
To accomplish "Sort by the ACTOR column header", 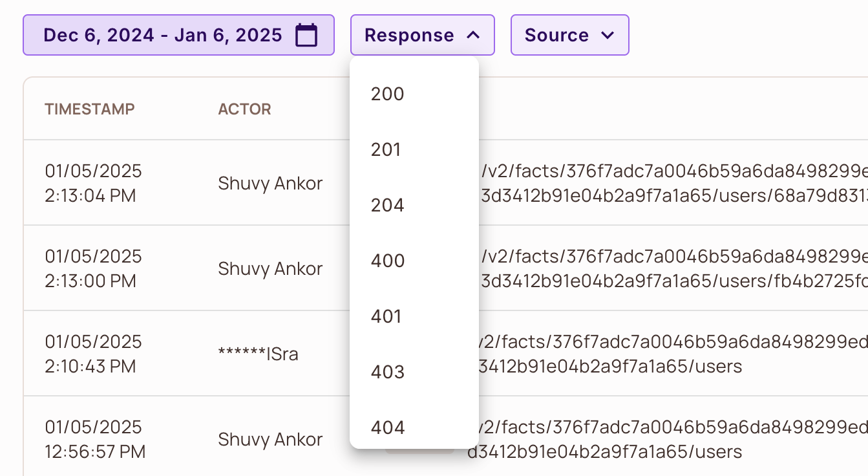I will [x=244, y=109].
